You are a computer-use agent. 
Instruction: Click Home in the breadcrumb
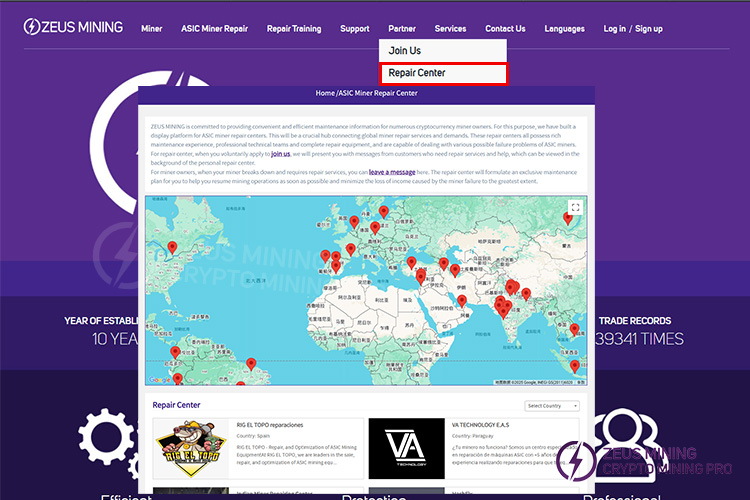point(325,93)
